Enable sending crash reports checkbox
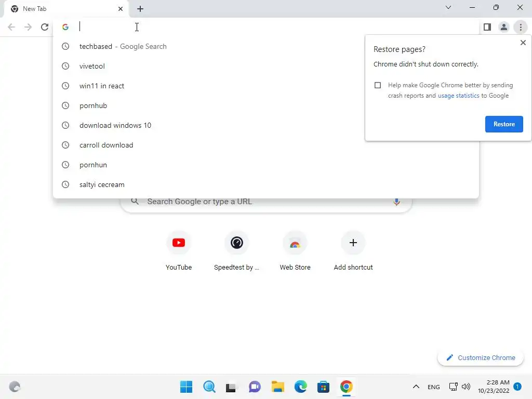Viewport: 532px width, 399px height. click(x=378, y=85)
